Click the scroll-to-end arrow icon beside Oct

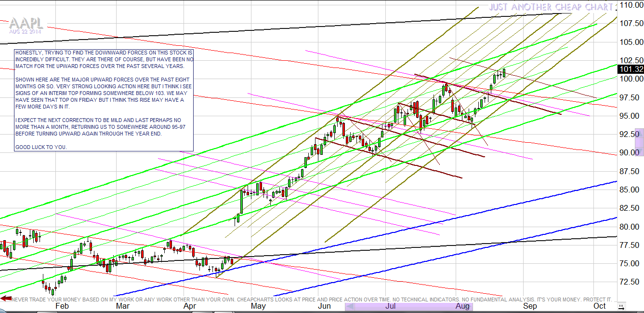[x=622, y=306]
